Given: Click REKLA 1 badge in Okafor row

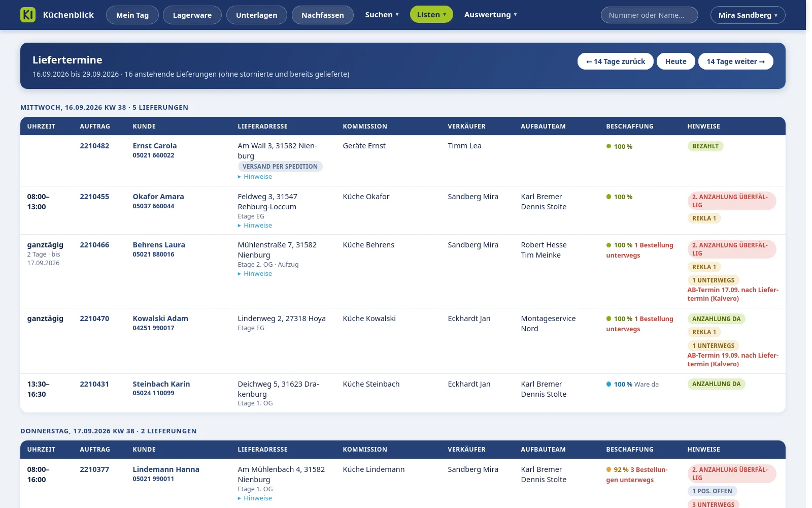Looking at the screenshot, I should [704, 218].
